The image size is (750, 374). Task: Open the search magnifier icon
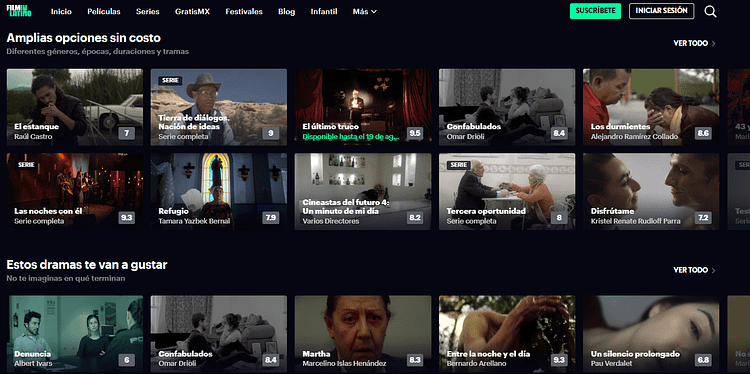coord(710,11)
